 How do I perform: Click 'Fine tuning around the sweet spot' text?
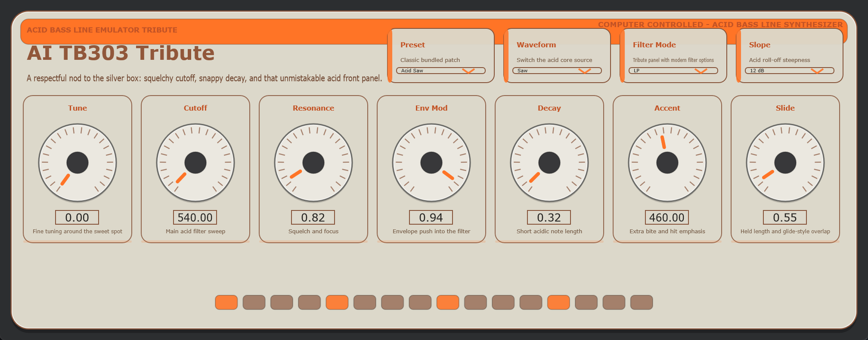click(x=77, y=232)
